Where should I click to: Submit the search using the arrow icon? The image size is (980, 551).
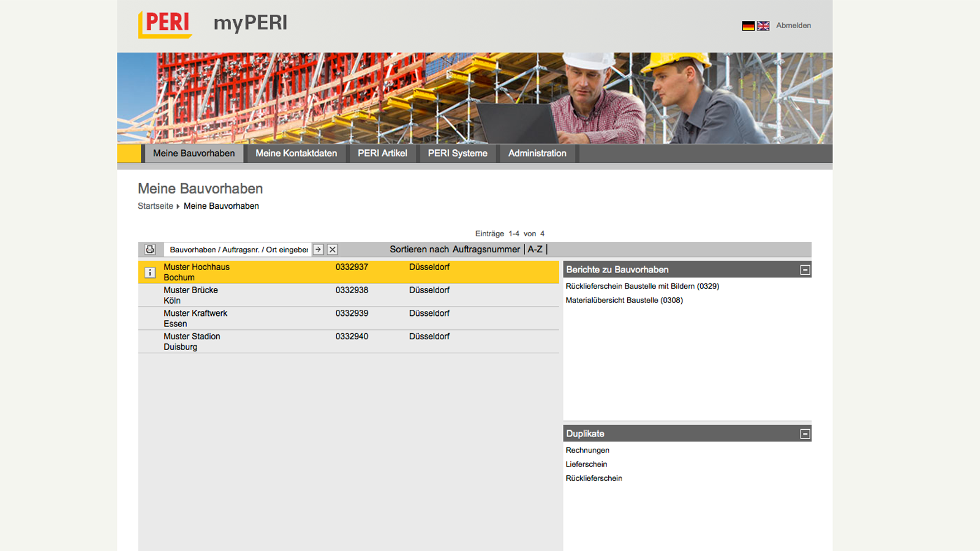[x=318, y=249]
